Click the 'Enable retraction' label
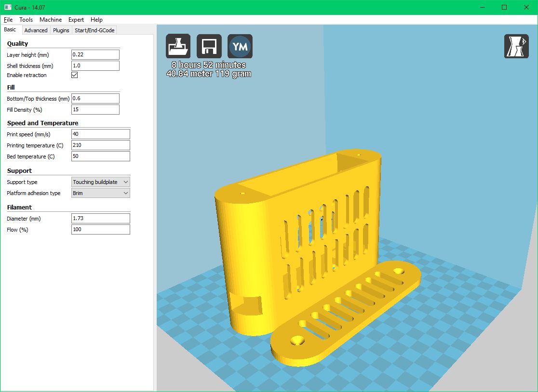The height and width of the screenshot is (392, 538). click(x=27, y=75)
